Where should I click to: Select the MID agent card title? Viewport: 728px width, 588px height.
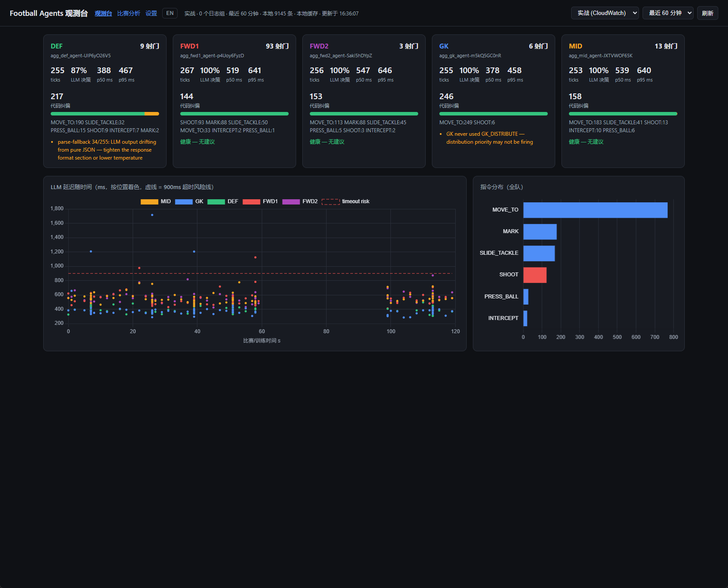point(576,46)
